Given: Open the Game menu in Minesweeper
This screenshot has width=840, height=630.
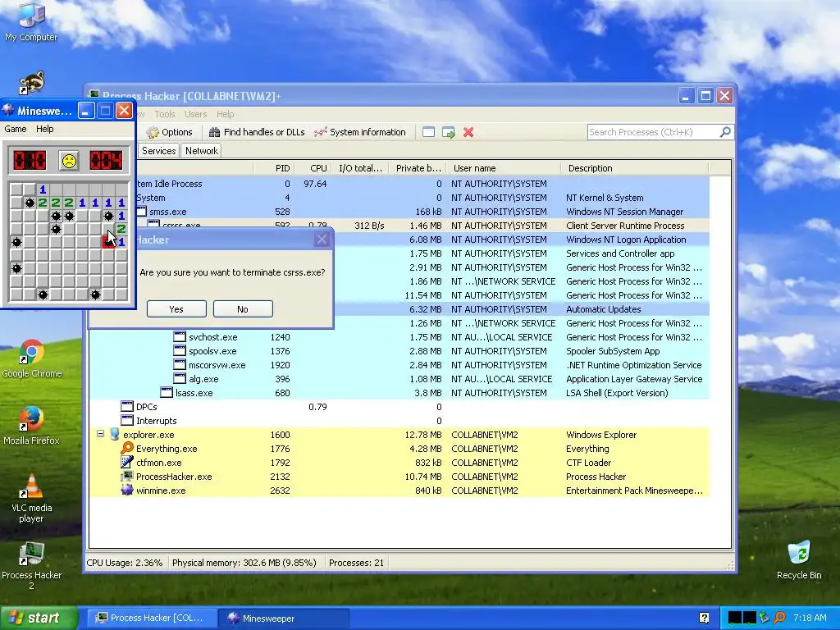Looking at the screenshot, I should coord(16,129).
